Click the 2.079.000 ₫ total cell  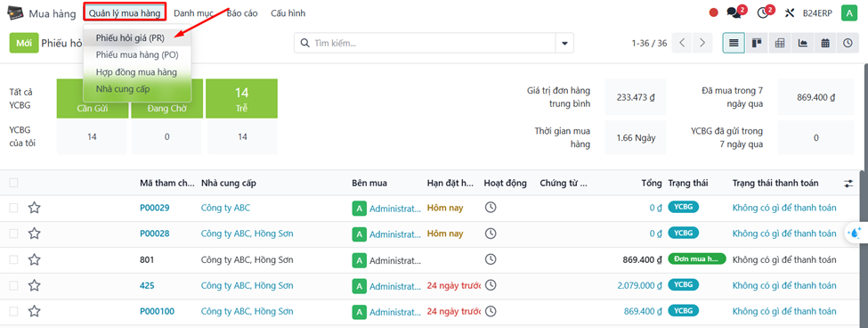639,285
